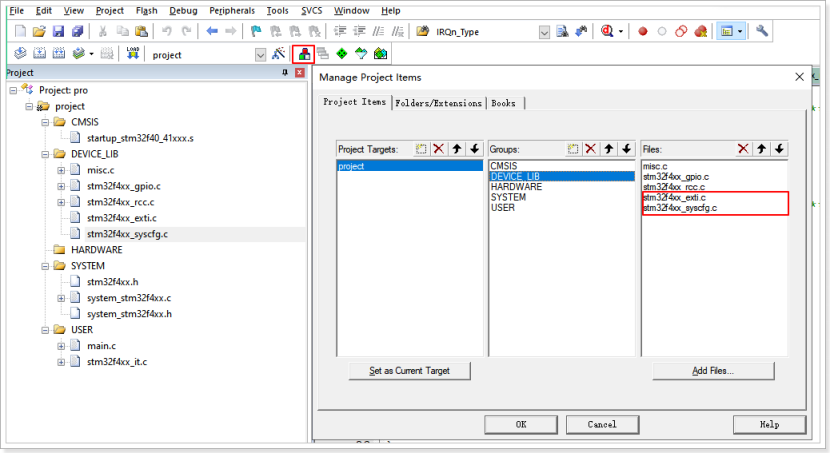Click the Save file toolbar icon

click(58, 31)
